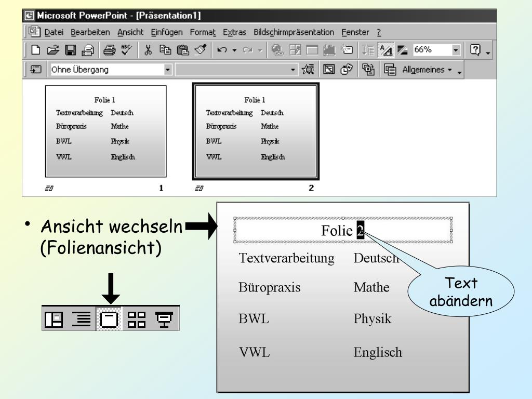Open the 66% zoom dropdown
Image resolution: width=532 pixels, height=399 pixels.
click(x=456, y=50)
